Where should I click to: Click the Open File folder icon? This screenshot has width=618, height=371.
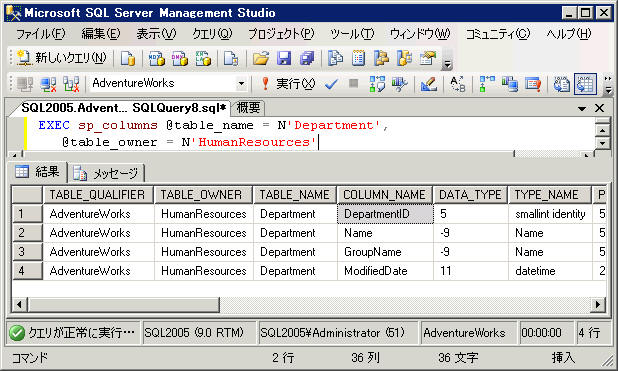(261, 58)
